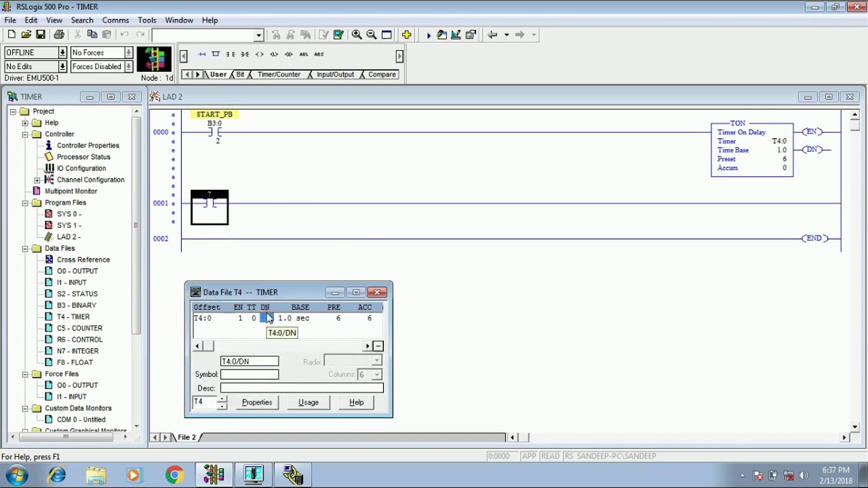Click the ladder animation icon next to Node
Viewport: 868px width, 488px height.
[x=155, y=60]
